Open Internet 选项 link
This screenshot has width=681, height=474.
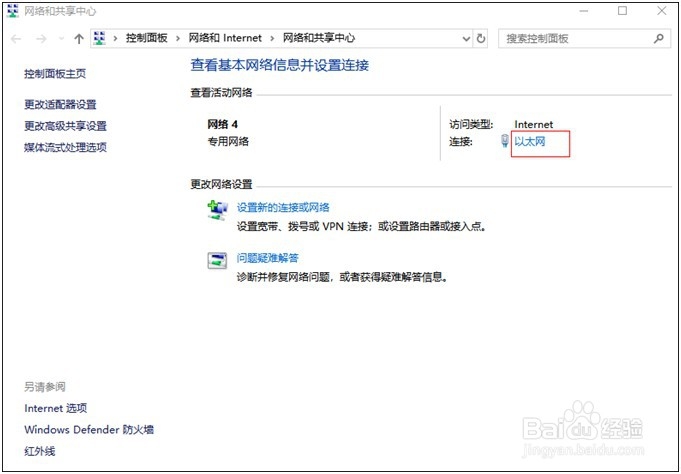point(56,408)
